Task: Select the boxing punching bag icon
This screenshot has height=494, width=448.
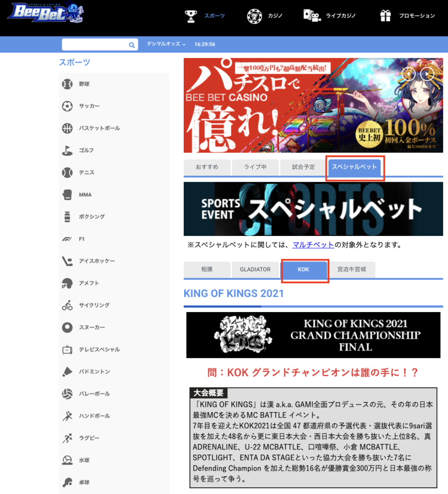Action: pyautogui.click(x=67, y=217)
